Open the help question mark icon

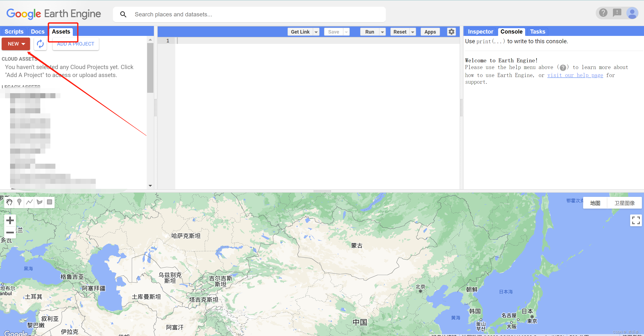click(603, 13)
